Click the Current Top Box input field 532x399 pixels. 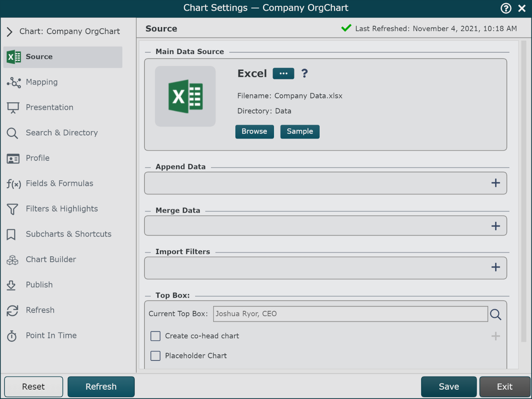[x=350, y=314]
